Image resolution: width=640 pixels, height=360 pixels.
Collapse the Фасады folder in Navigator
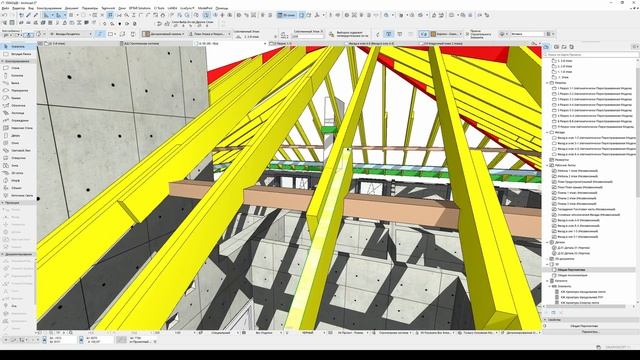pos(548,132)
